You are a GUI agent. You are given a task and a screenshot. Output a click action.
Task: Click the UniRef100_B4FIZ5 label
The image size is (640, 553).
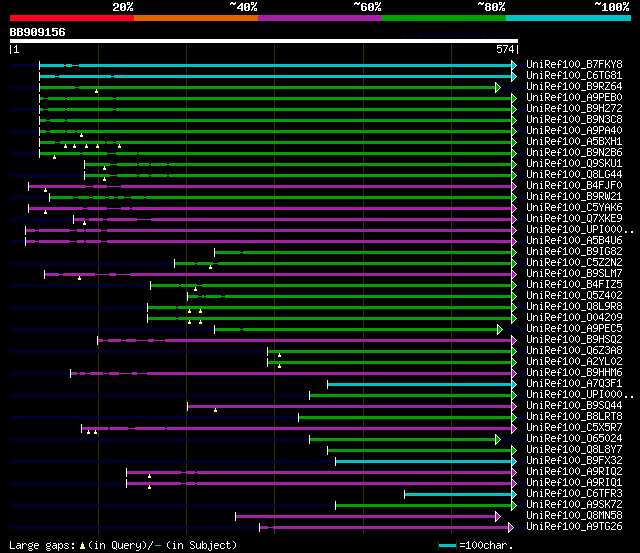click(574, 285)
